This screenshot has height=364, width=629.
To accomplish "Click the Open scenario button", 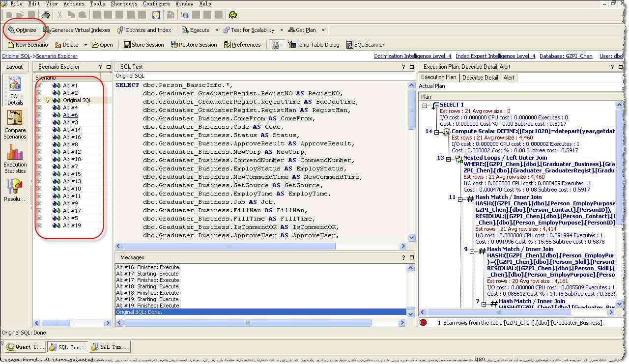I will 102,45.
